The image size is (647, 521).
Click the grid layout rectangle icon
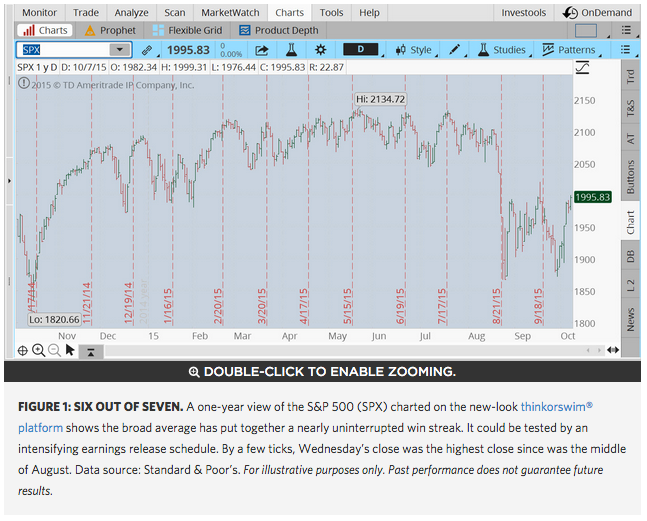pyautogui.click(x=586, y=31)
